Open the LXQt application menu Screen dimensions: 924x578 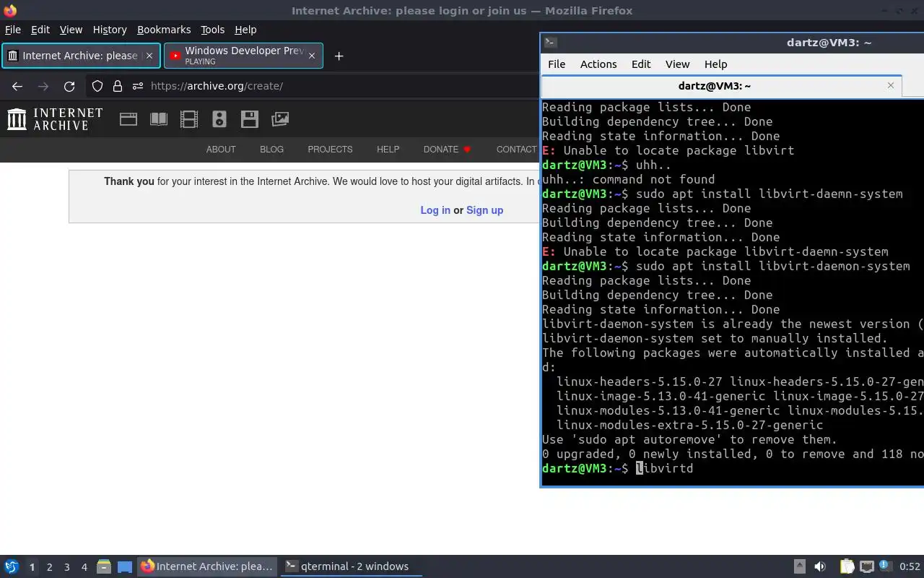click(12, 566)
